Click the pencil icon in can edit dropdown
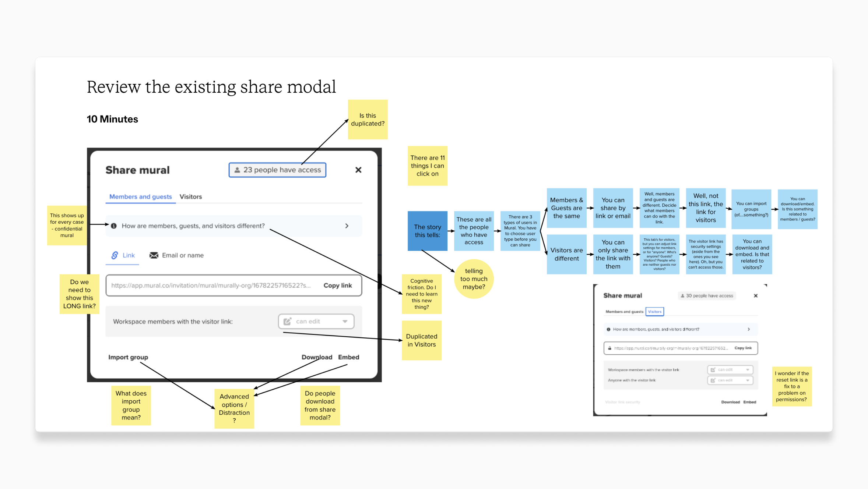 coord(287,321)
